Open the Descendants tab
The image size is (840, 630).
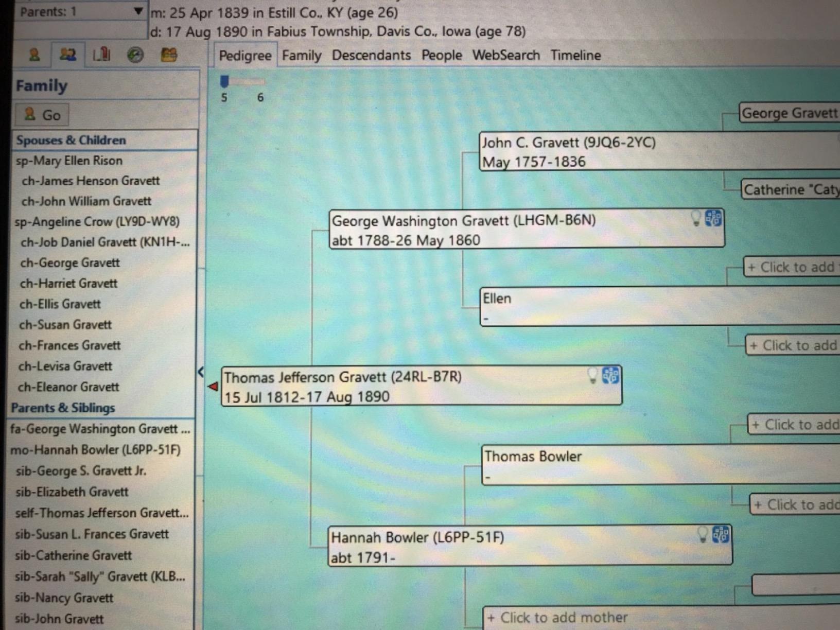click(371, 55)
